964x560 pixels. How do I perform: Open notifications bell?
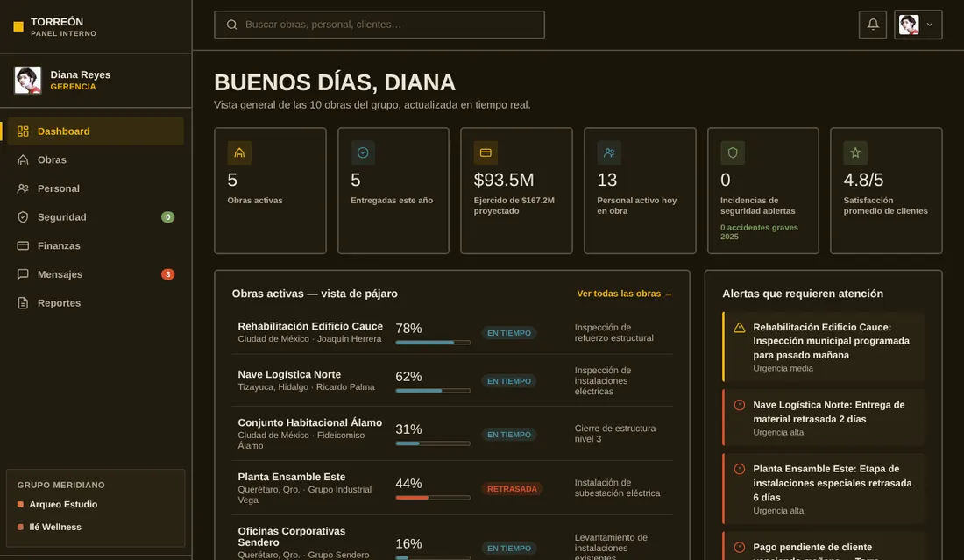(x=872, y=25)
